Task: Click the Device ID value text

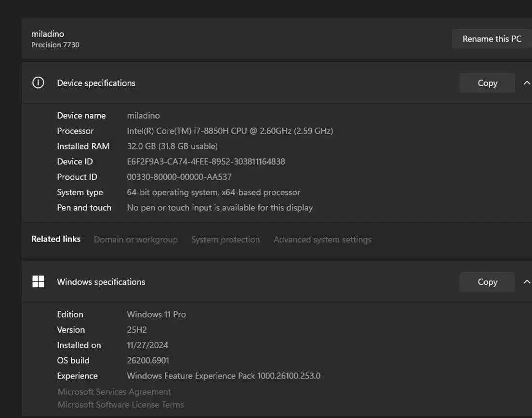Action: pyautogui.click(x=206, y=162)
